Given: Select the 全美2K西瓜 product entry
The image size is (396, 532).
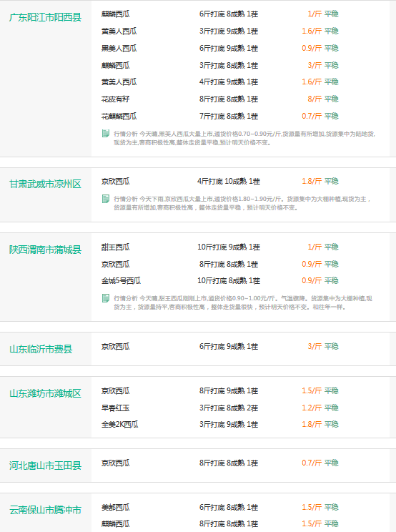Looking at the screenshot, I should [x=119, y=424].
